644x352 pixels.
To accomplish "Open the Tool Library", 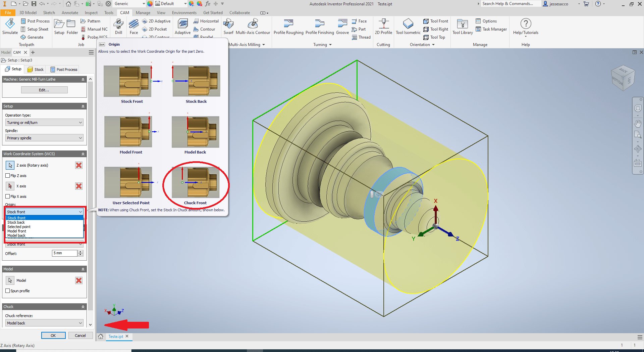I will click(x=462, y=27).
